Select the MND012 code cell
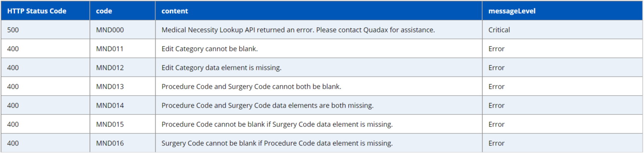The image size is (644, 153). point(110,68)
